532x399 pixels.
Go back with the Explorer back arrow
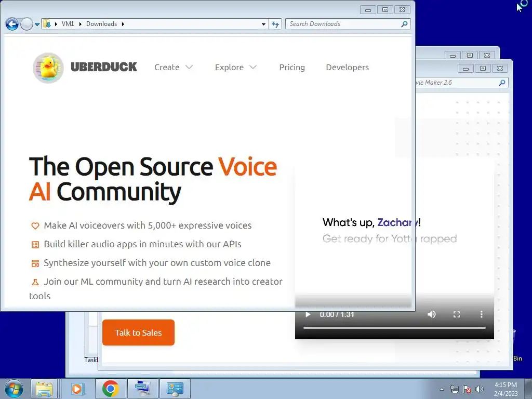pos(12,24)
